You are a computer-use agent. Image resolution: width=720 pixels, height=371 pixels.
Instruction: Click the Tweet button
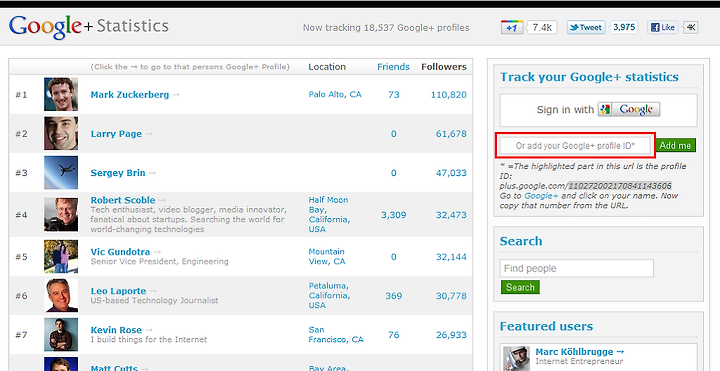[586, 28]
